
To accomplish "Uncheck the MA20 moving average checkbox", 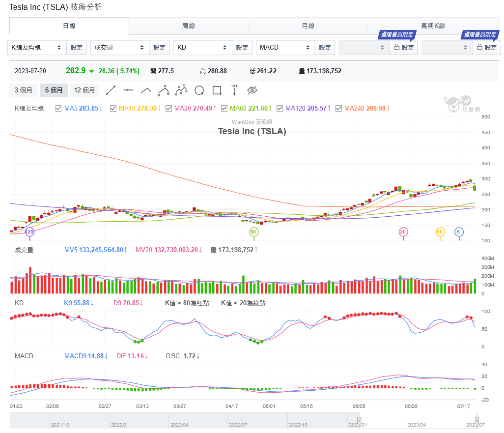I will point(168,109).
